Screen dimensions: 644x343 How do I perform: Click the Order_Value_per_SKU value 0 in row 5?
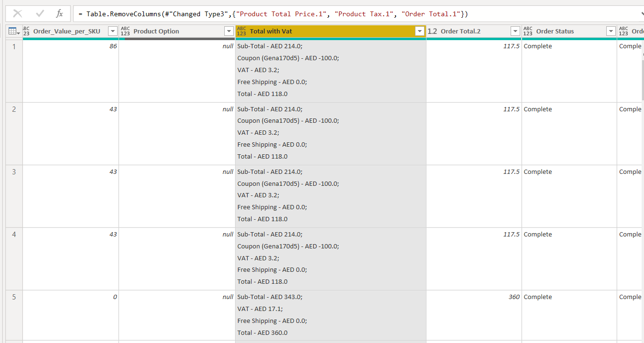[x=115, y=297]
